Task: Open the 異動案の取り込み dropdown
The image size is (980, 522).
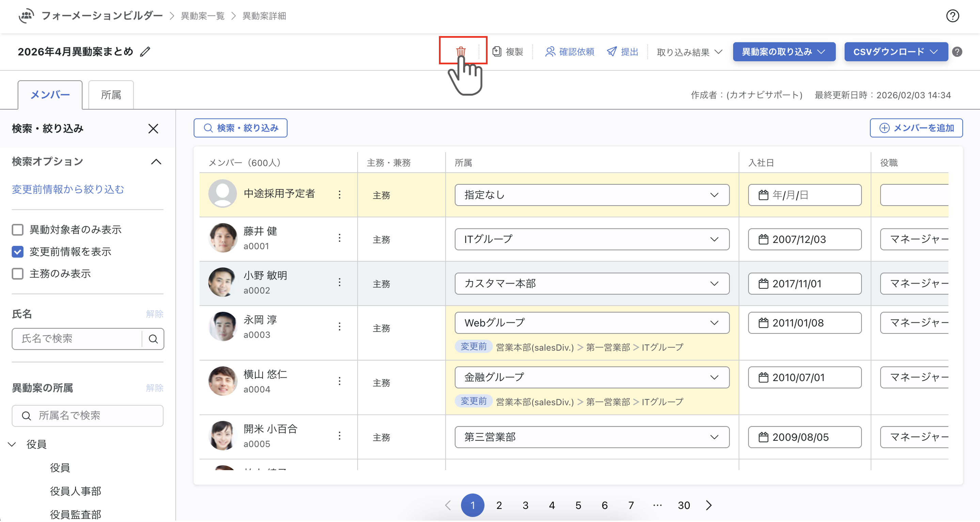Action: pyautogui.click(x=784, y=52)
